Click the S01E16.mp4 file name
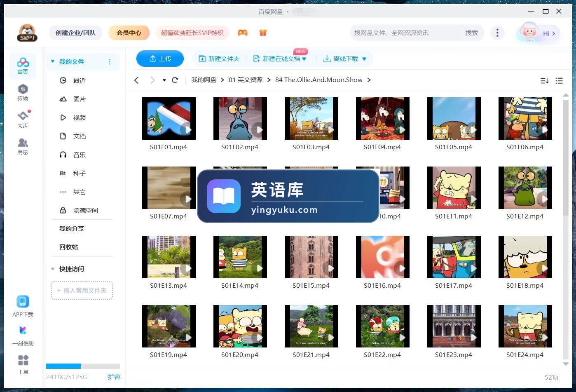 coord(382,285)
